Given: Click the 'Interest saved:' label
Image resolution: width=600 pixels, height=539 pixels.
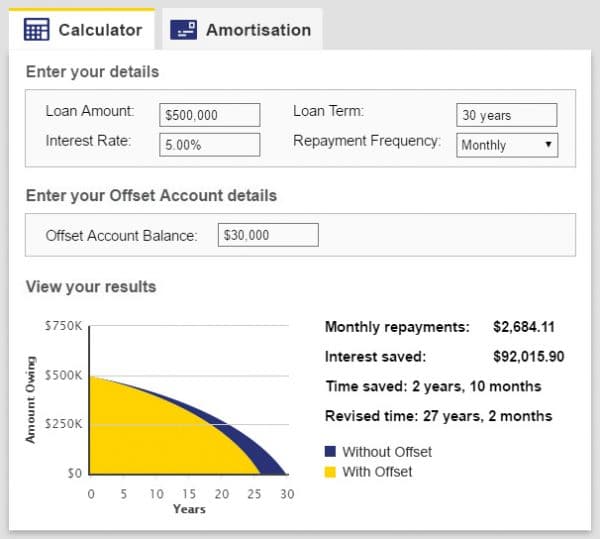Looking at the screenshot, I should point(375,357).
